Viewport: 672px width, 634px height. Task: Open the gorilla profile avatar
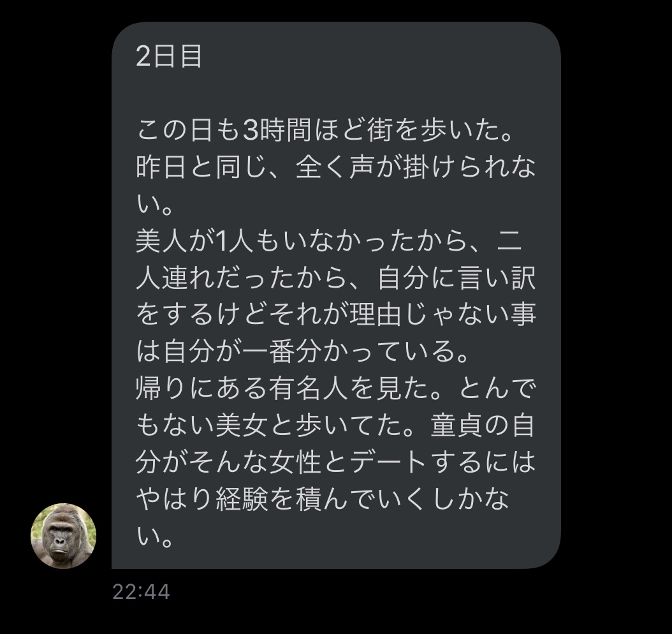point(63,536)
